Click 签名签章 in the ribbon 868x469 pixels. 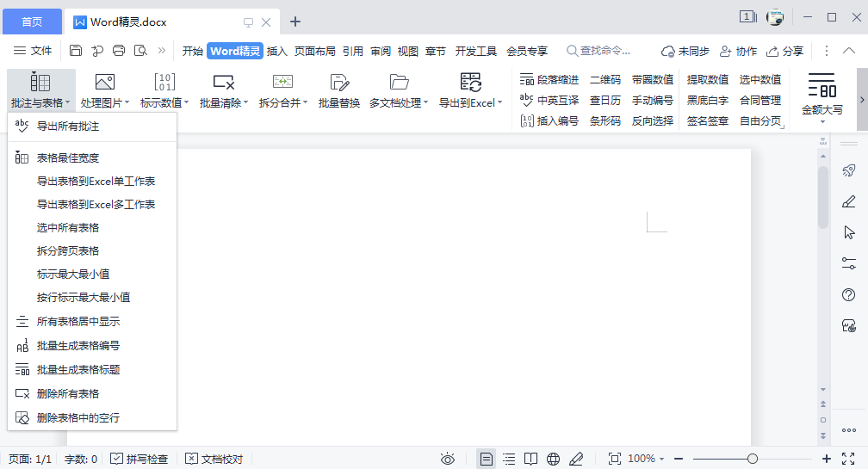(708, 120)
